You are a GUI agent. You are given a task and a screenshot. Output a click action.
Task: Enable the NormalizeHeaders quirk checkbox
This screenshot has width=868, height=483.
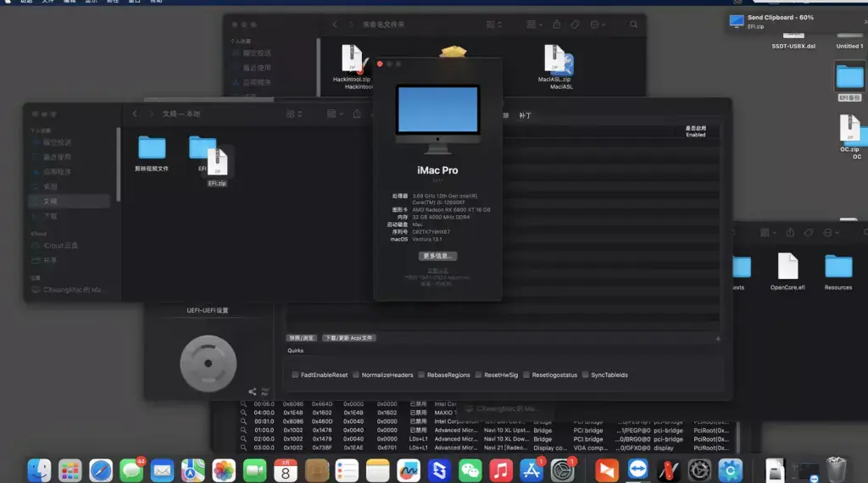click(x=356, y=375)
